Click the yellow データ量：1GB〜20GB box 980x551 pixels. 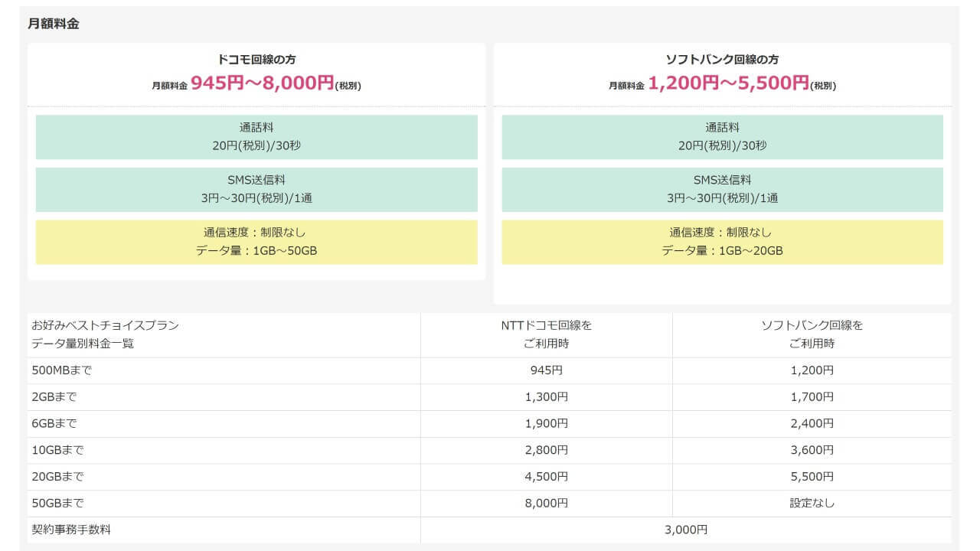[x=722, y=242]
